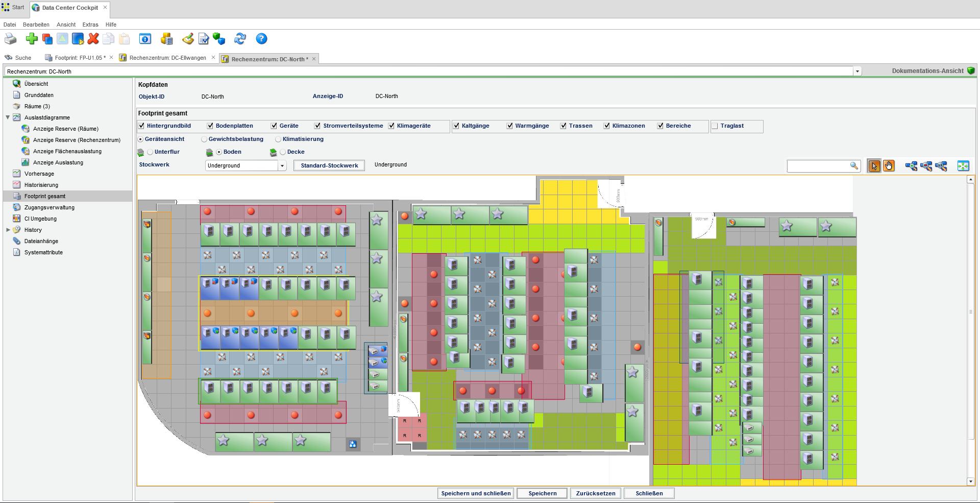
Task: Click the blue refresh arrows icon
Action: click(x=240, y=39)
